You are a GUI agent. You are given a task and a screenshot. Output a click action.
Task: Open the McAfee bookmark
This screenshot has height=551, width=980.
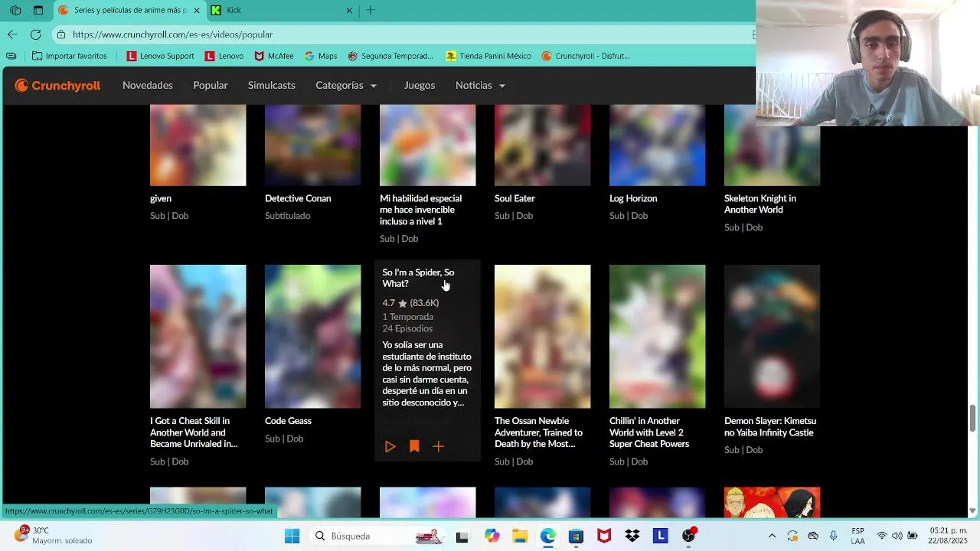click(274, 56)
